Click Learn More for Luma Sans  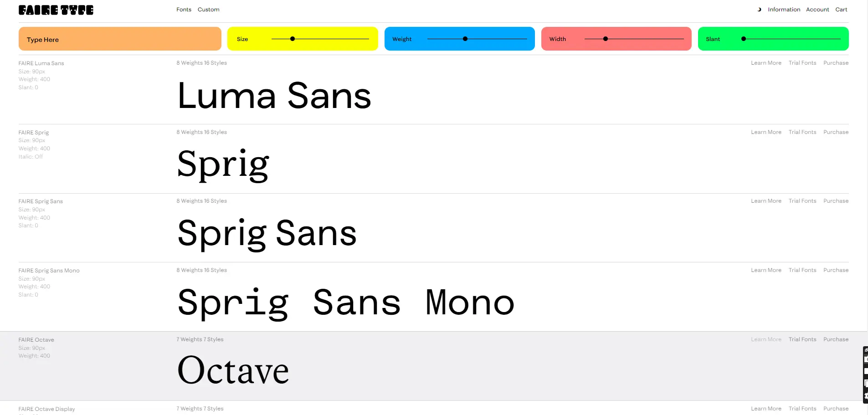(x=766, y=63)
